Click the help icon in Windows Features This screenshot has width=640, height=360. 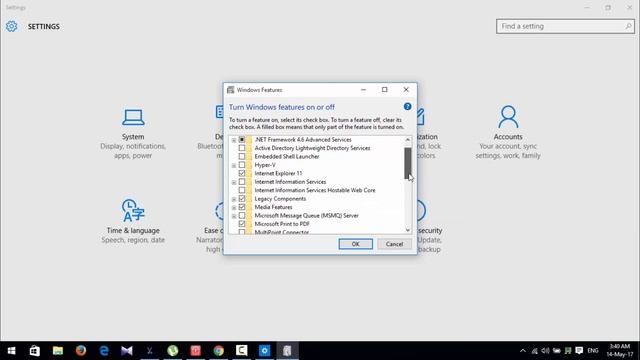(x=407, y=107)
